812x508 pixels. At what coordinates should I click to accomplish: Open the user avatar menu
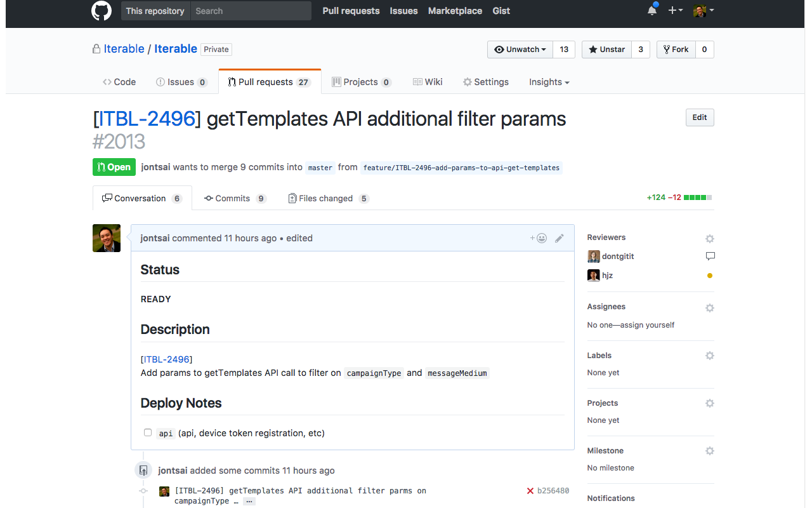tap(704, 11)
